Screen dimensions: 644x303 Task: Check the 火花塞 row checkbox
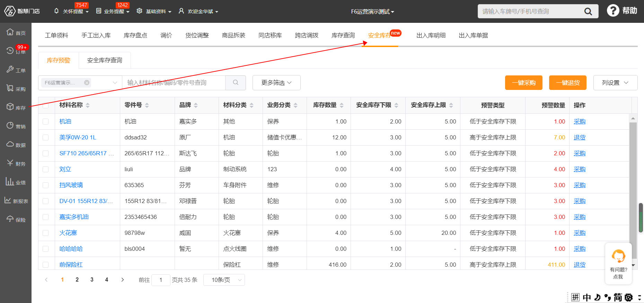(x=46, y=233)
